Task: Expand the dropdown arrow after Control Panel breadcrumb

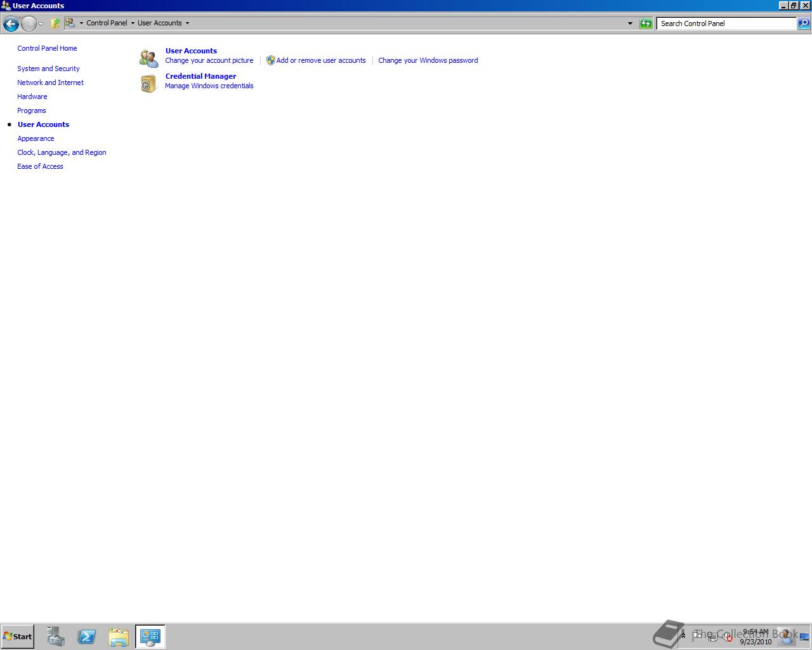Action: coord(133,23)
